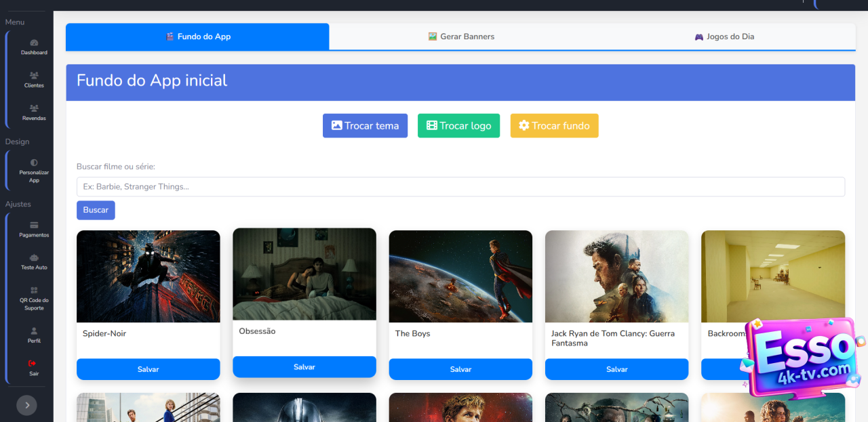The width and height of the screenshot is (868, 422).
Task: Click the Trocar logo button
Action: pos(458,125)
